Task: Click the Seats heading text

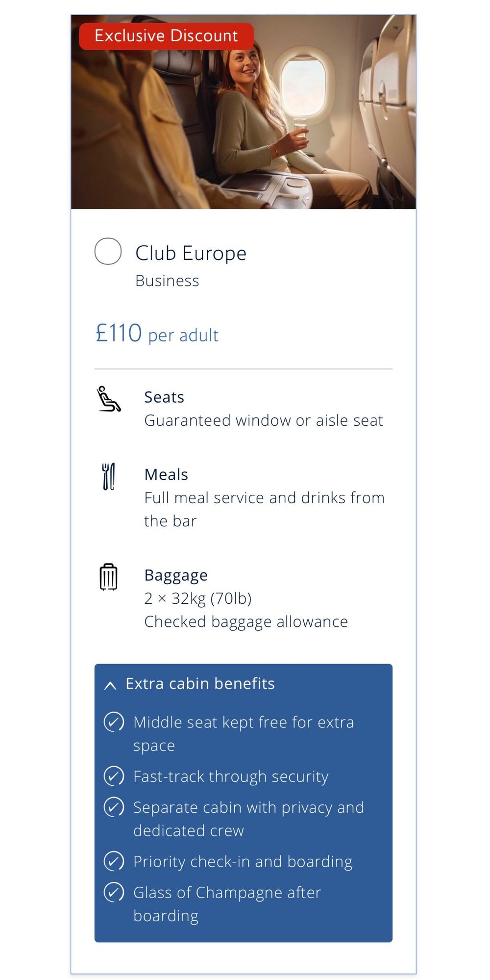Action: [164, 397]
